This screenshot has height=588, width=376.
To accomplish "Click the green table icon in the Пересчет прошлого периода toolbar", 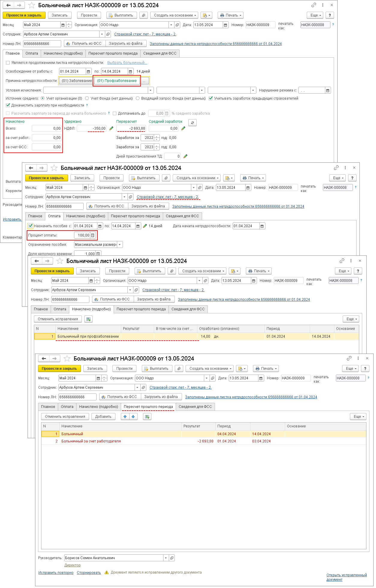I will click(x=147, y=417).
